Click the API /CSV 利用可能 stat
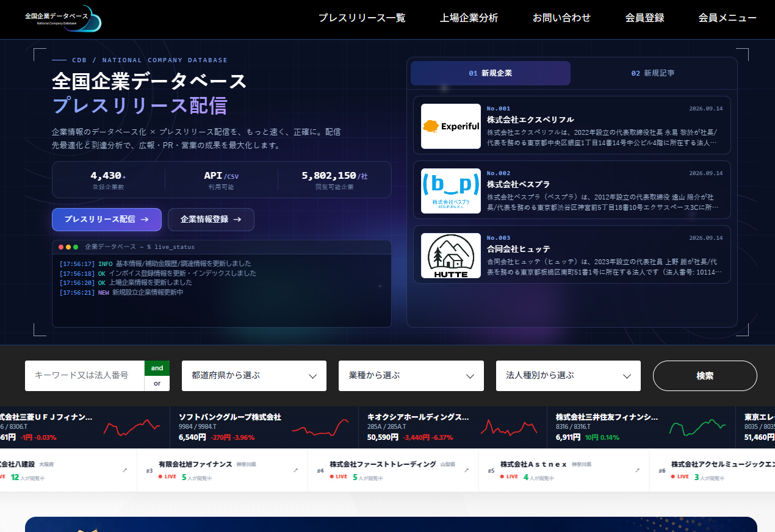775x532 pixels. tap(221, 180)
